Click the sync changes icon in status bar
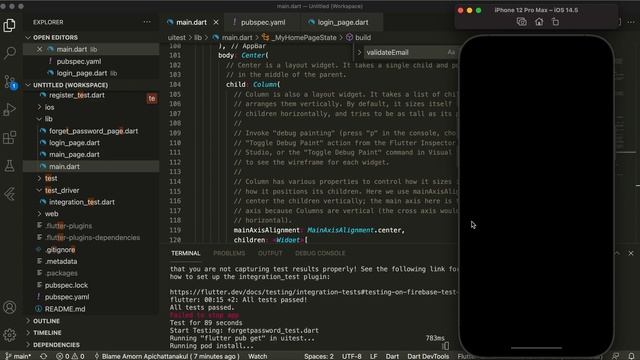 pos(44,356)
